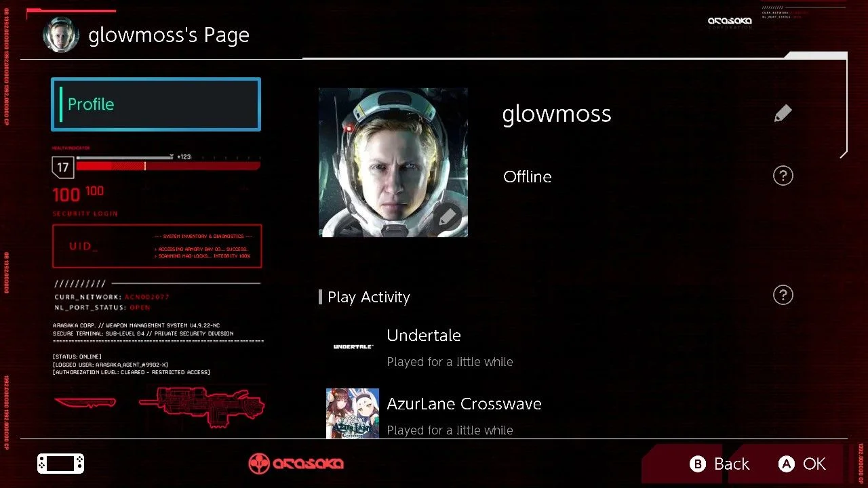Select the Undertale activity title

(424, 335)
